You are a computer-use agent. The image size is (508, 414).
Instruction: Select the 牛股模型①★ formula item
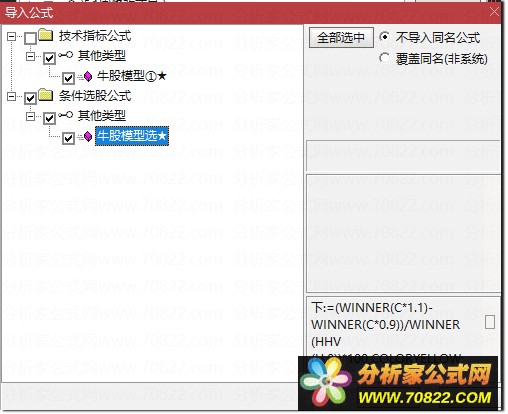tap(132, 76)
